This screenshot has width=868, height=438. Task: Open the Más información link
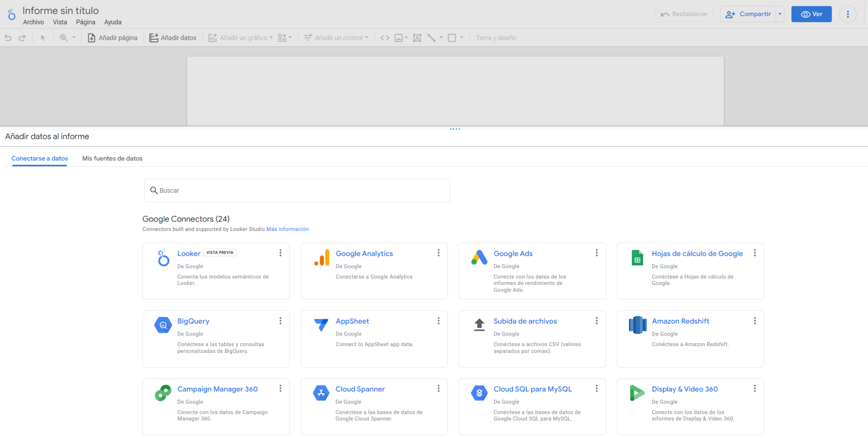tap(287, 229)
